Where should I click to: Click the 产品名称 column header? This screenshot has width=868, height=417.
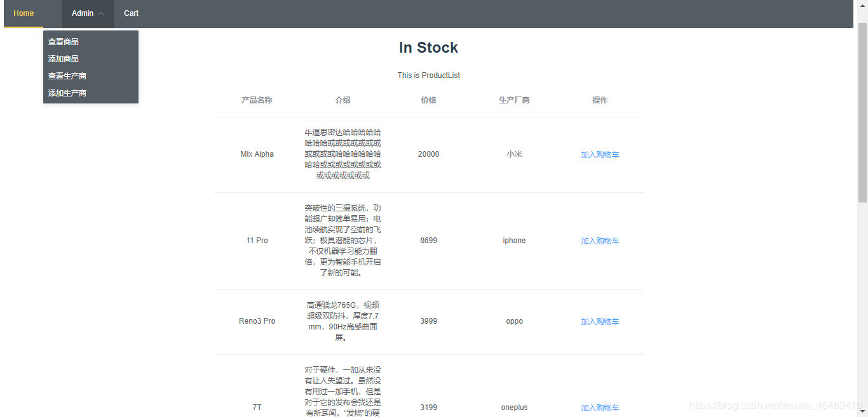click(x=257, y=100)
